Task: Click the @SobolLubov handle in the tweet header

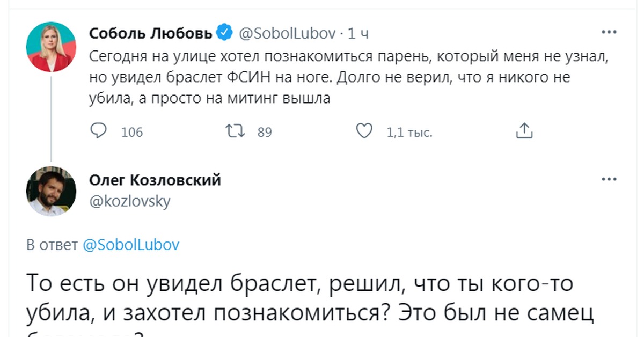Action: coord(287,33)
